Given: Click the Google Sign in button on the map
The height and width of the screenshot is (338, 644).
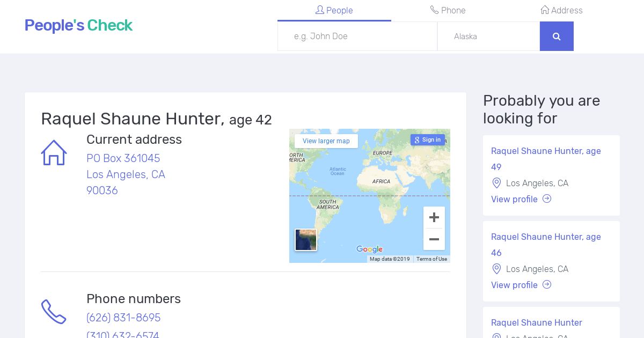Looking at the screenshot, I should [x=428, y=139].
